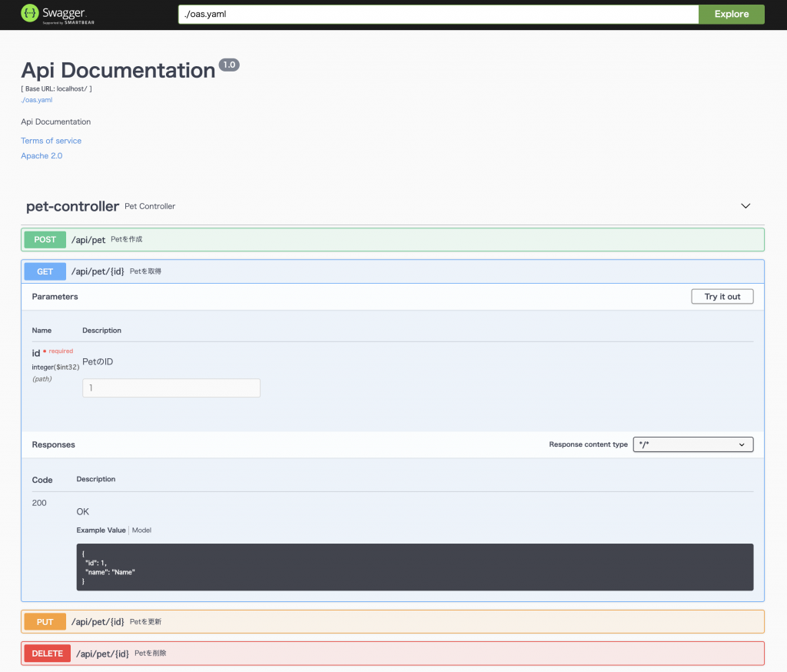Click the pet-controller tag heading
Image resolution: width=787 pixels, height=672 pixels.
72,206
